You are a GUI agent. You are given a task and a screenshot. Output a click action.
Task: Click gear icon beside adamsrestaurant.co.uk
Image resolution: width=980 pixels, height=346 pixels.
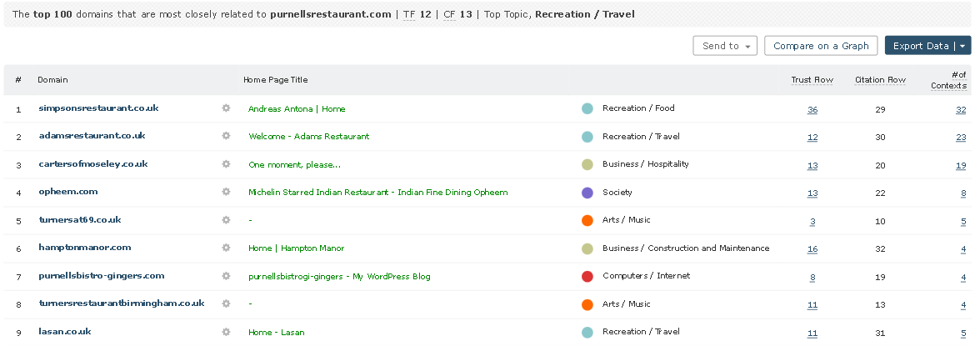226,136
